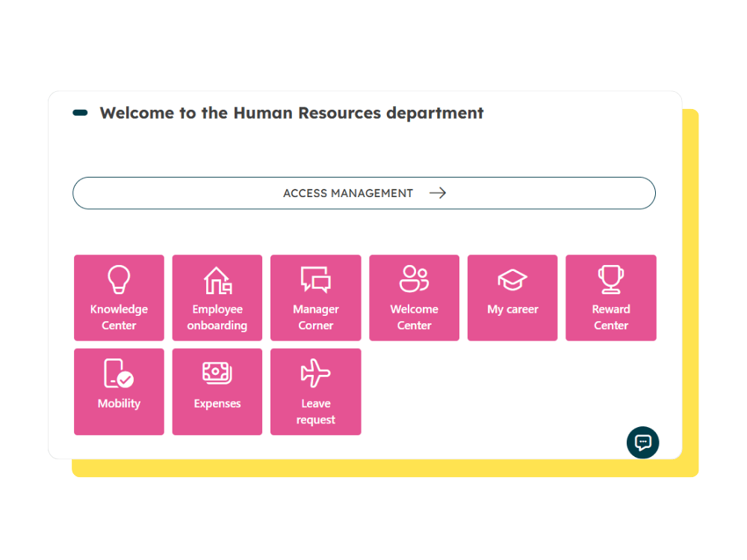Click the airplane Leave request icon
Viewport: 747px width, 560px height.
tap(315, 373)
